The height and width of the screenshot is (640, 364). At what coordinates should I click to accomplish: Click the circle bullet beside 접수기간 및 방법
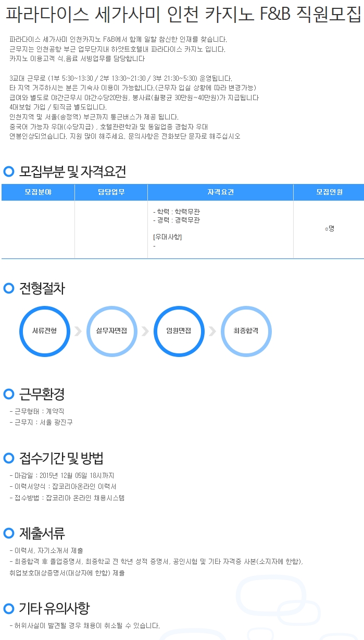click(9, 458)
